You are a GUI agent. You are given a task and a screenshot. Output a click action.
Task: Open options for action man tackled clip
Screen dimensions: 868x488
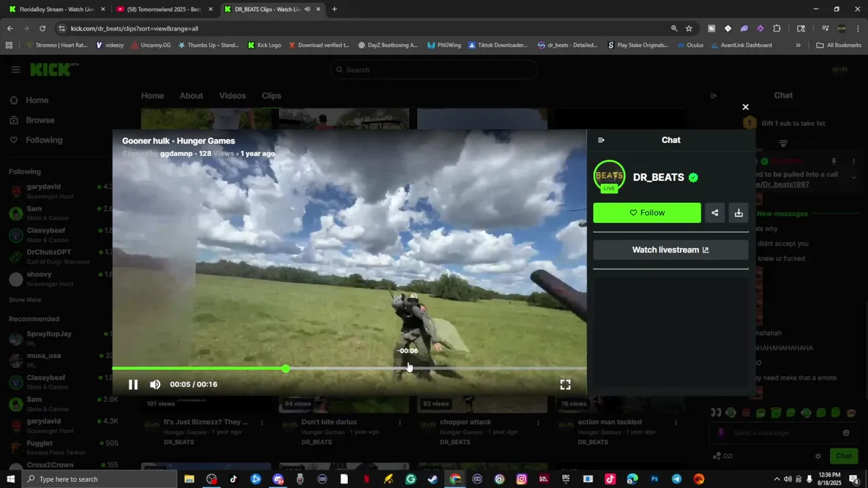click(x=676, y=422)
